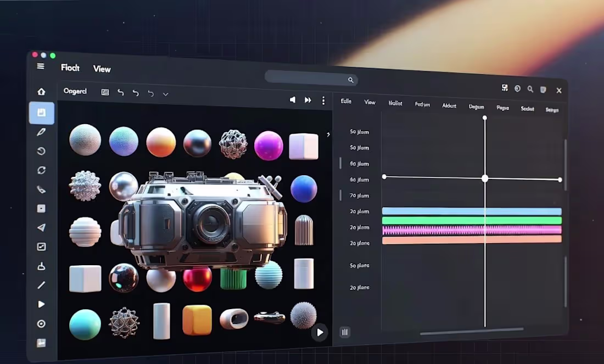The height and width of the screenshot is (364, 604).
Task: Go to the Home icon in sidebar
Action: [41, 92]
